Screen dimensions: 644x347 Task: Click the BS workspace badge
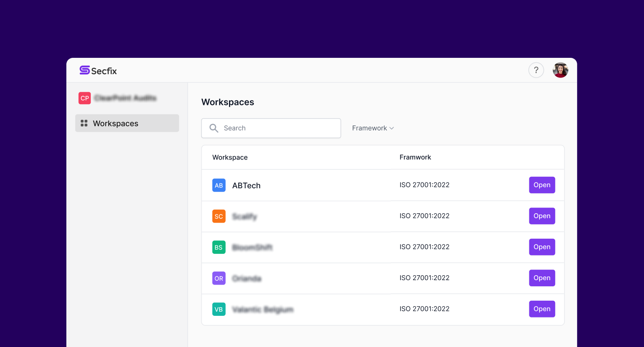click(x=219, y=247)
